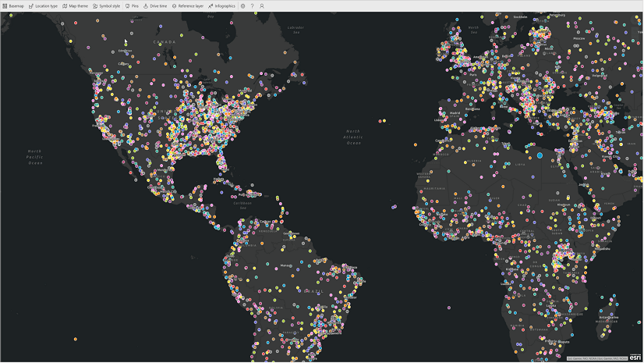Screen dimensions: 644x363
Task: Click the Caribbean Sea label
Action: [x=242, y=205]
